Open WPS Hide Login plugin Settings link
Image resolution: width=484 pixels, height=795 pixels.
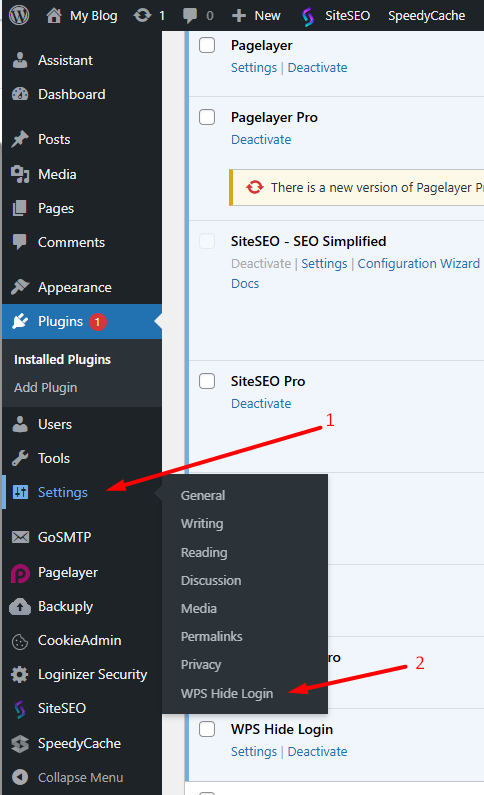[x=254, y=751]
